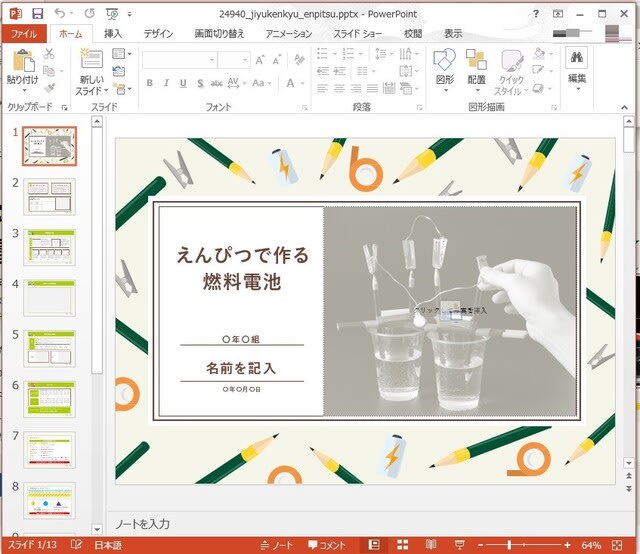Screen dimensions: 640x554
Task: Toggle Underline formatting
Action: click(183, 83)
